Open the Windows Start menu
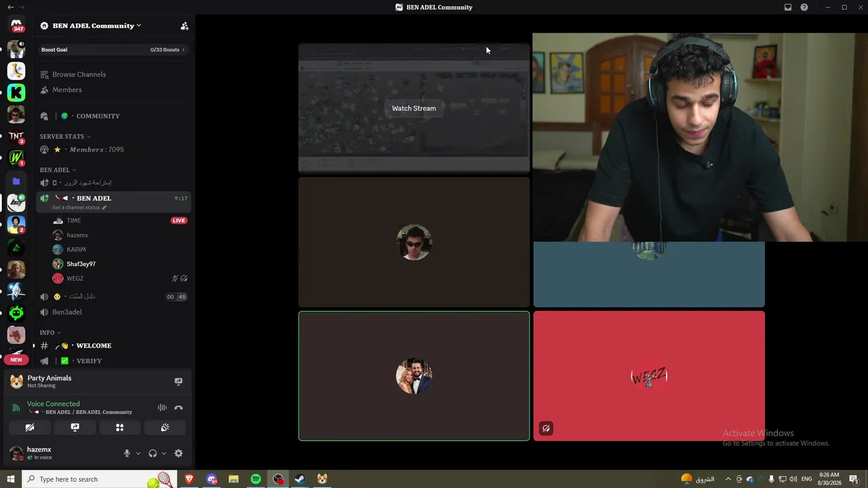The image size is (868, 488). [11, 479]
